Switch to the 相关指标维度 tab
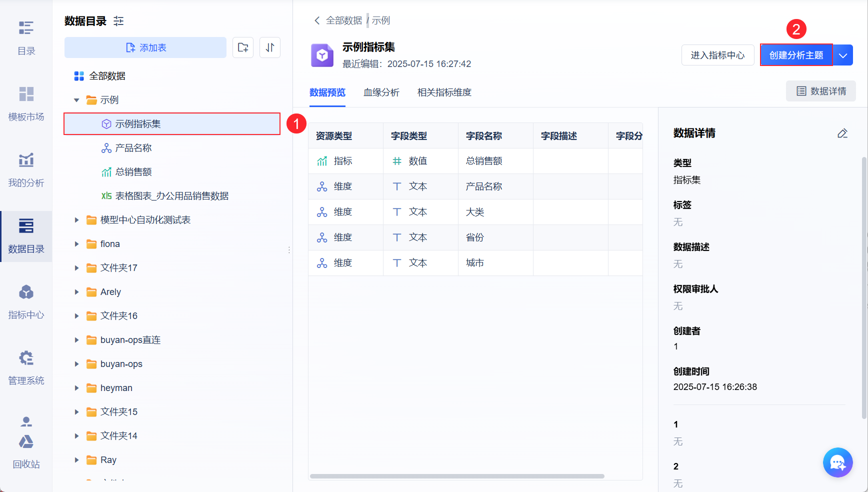The width and height of the screenshot is (868, 492). [x=444, y=92]
